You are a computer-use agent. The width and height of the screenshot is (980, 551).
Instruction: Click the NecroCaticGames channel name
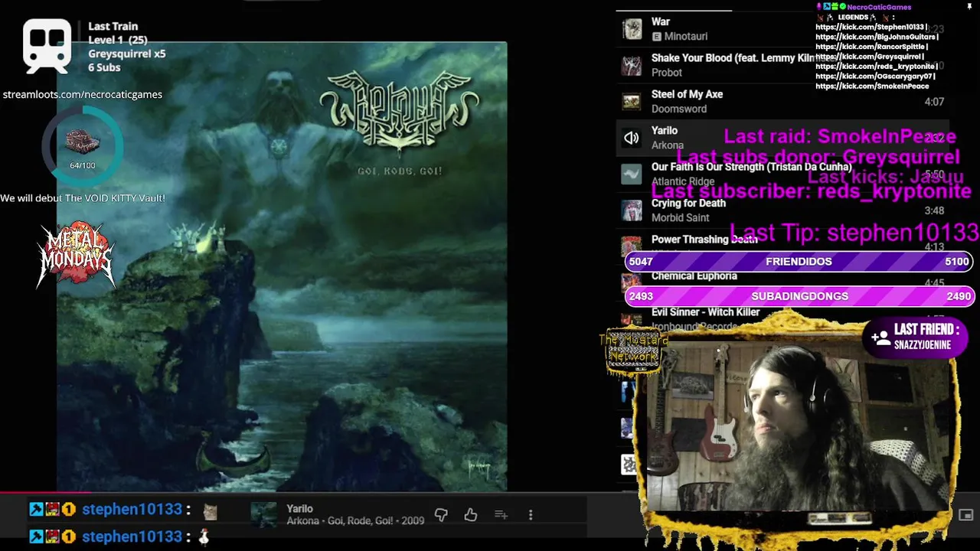point(879,7)
